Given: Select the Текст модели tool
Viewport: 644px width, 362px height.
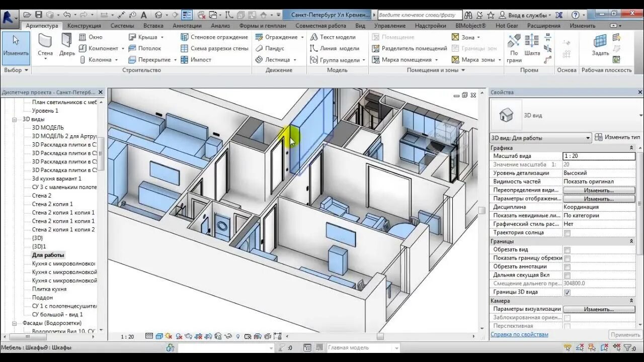Looking at the screenshot, I should click(x=333, y=37).
